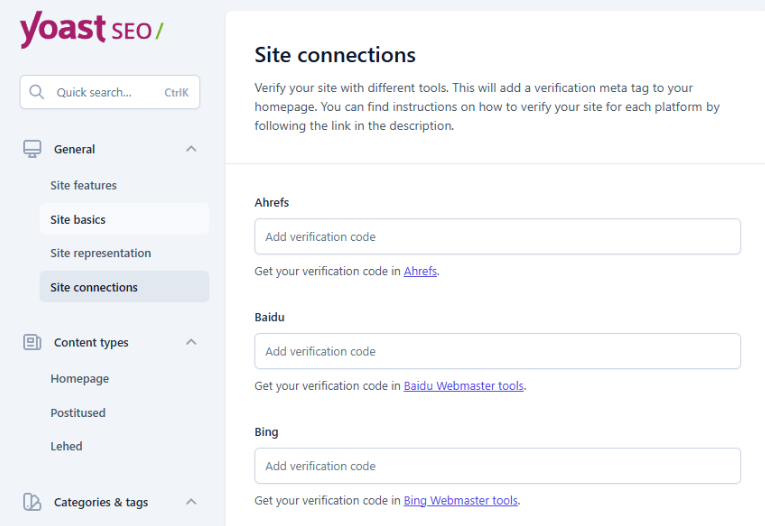Screen dimensions: 765x526
Task: Open Homepage content type settings
Action: 80,379
